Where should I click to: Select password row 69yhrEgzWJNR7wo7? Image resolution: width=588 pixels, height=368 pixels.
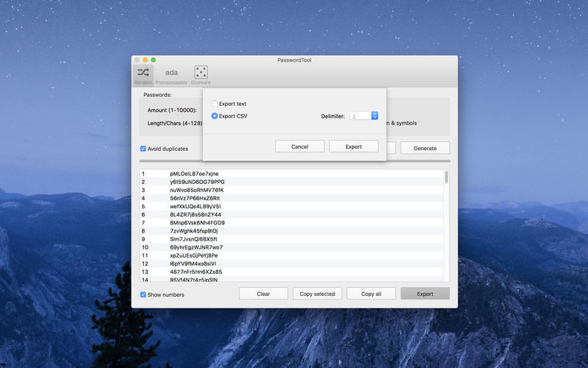[x=292, y=247]
